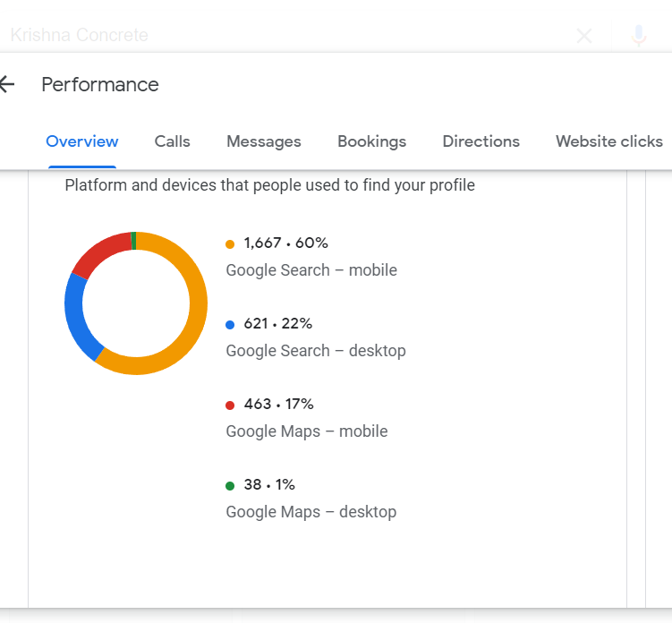Clear the search with the X icon
Viewport: 672px width, 623px height.
point(584,36)
